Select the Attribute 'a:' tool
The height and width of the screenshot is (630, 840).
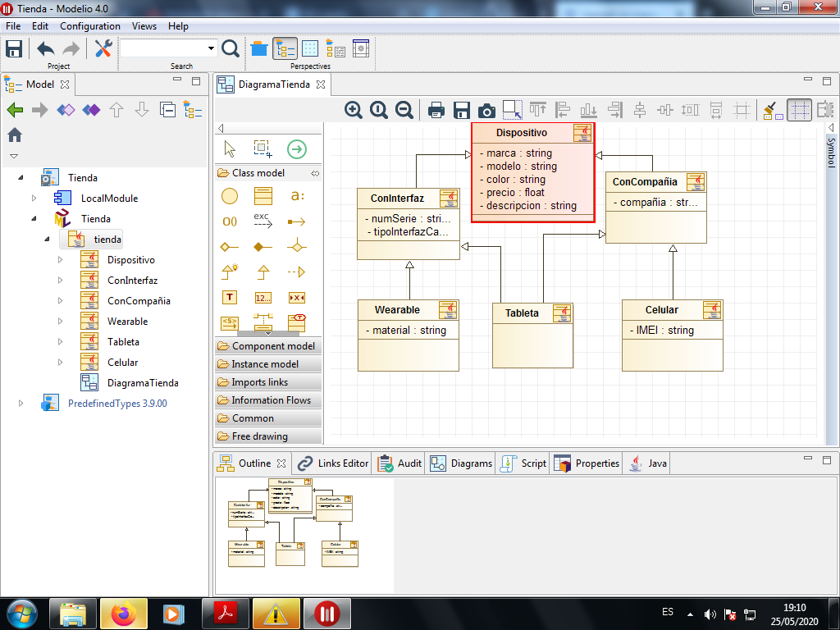pyautogui.click(x=297, y=196)
